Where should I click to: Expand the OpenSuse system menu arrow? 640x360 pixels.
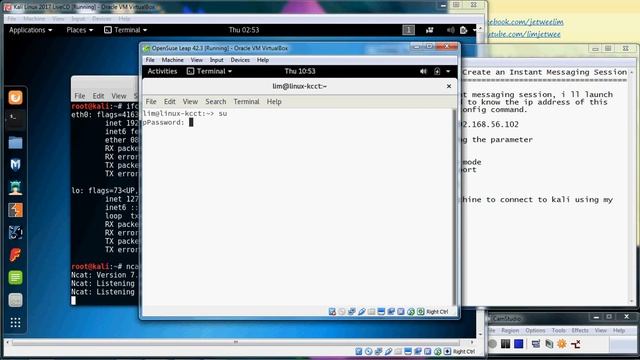click(448, 71)
